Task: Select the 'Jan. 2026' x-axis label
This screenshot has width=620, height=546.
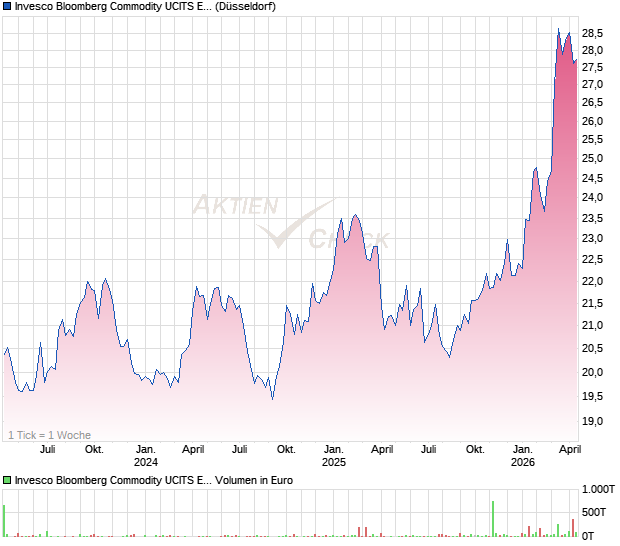Action: coord(521,456)
